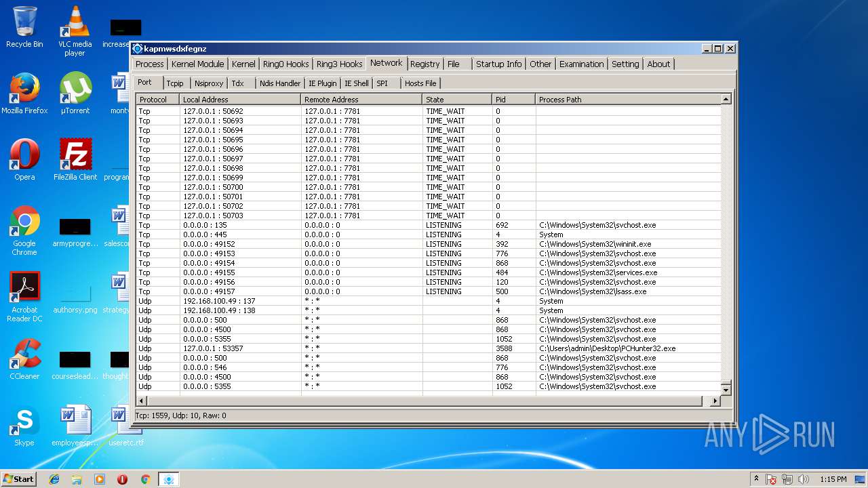The height and width of the screenshot is (488, 868).
Task: Select the row with local port 50692
Action: pyautogui.click(x=429, y=111)
